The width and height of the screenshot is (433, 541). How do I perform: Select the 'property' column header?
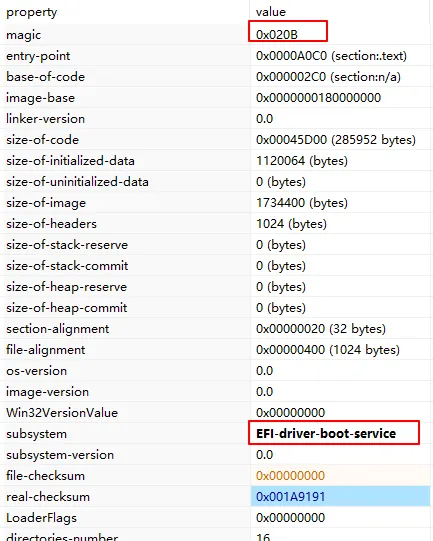tap(31, 13)
